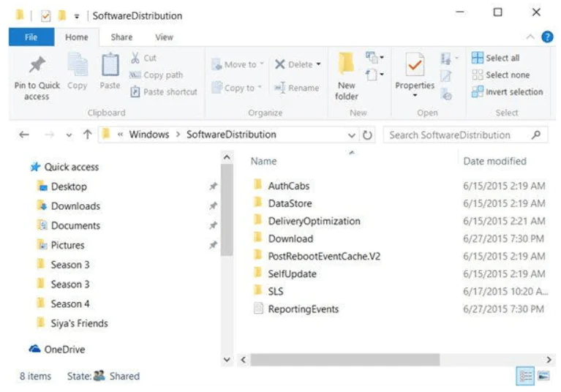
Task: Click the Help question mark icon
Action: click(x=546, y=37)
